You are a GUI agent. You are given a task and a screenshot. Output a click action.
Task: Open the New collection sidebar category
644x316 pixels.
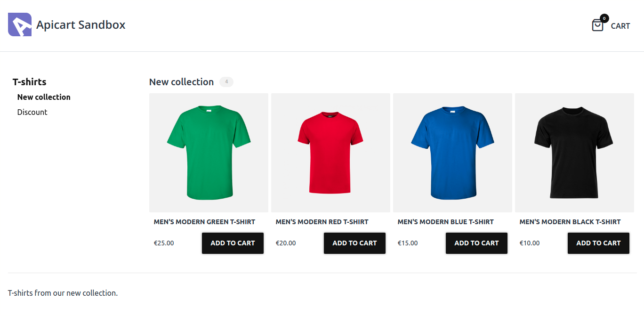[44, 97]
